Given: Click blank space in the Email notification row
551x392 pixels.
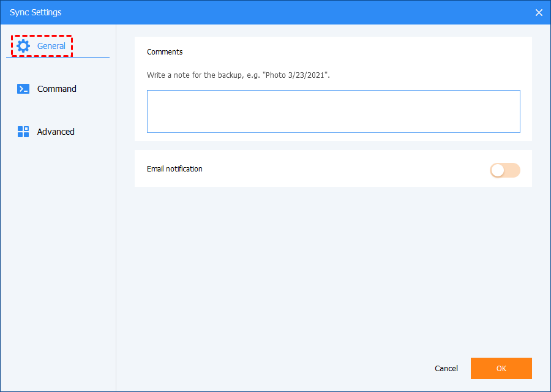Looking at the screenshot, I should [x=343, y=169].
